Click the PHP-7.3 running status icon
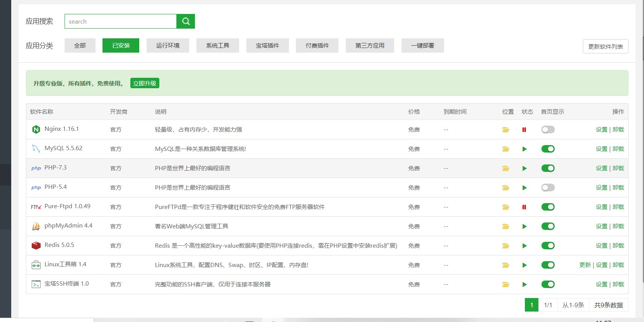The height and width of the screenshot is (322, 644). click(x=524, y=168)
